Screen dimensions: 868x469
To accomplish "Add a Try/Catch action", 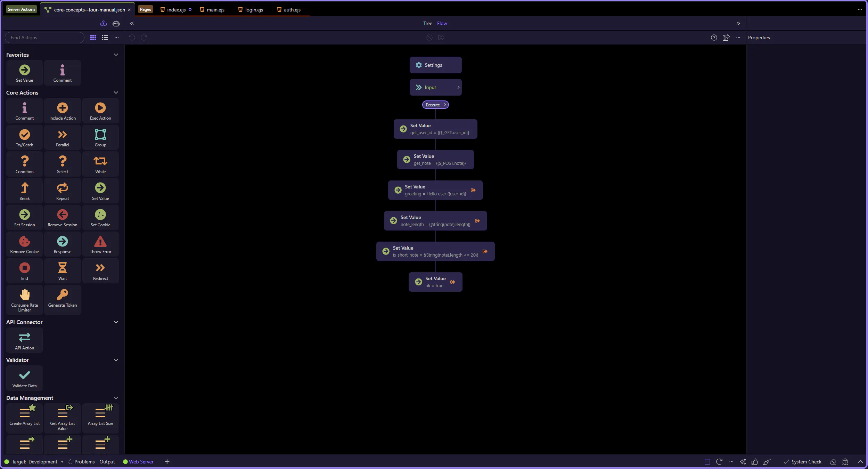I will 24,138.
